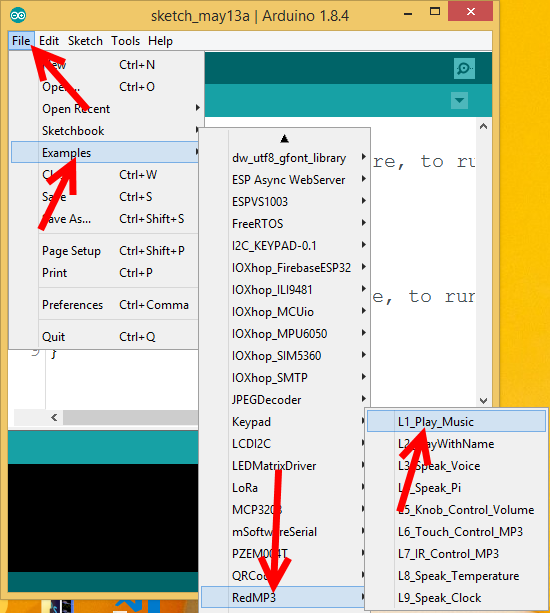Choose Quit from File menu
550x613 pixels.
pos(105,337)
